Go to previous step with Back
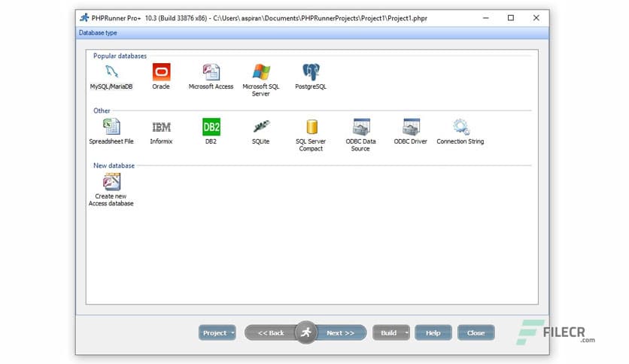 pyautogui.click(x=271, y=332)
